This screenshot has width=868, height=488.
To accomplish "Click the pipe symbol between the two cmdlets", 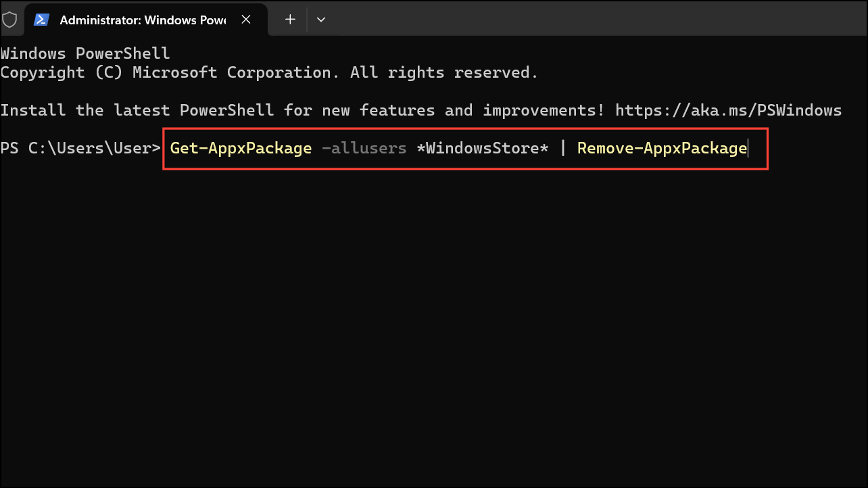I will [x=562, y=148].
